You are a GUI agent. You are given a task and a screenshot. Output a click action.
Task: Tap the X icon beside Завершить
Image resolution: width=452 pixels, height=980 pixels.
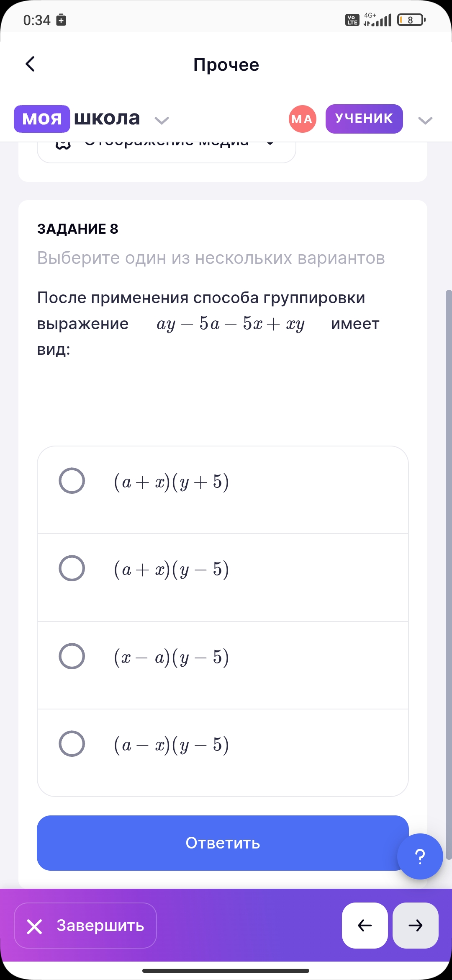pyautogui.click(x=34, y=926)
